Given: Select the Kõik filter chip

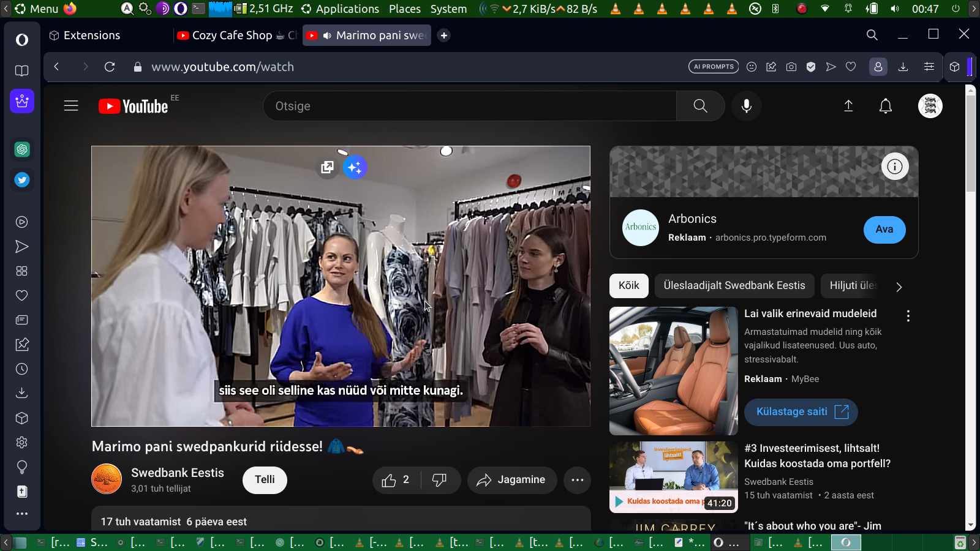Looking at the screenshot, I should (629, 286).
